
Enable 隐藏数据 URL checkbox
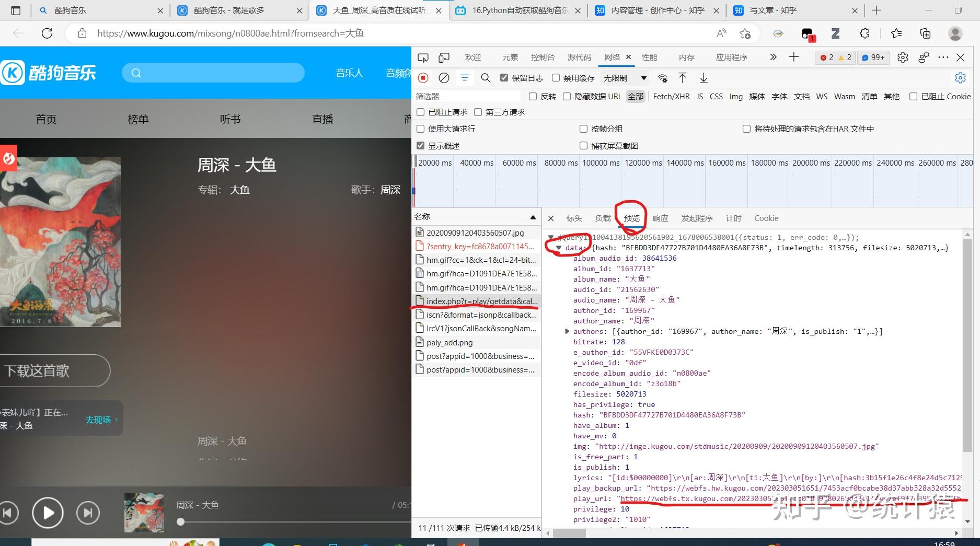pyautogui.click(x=567, y=96)
